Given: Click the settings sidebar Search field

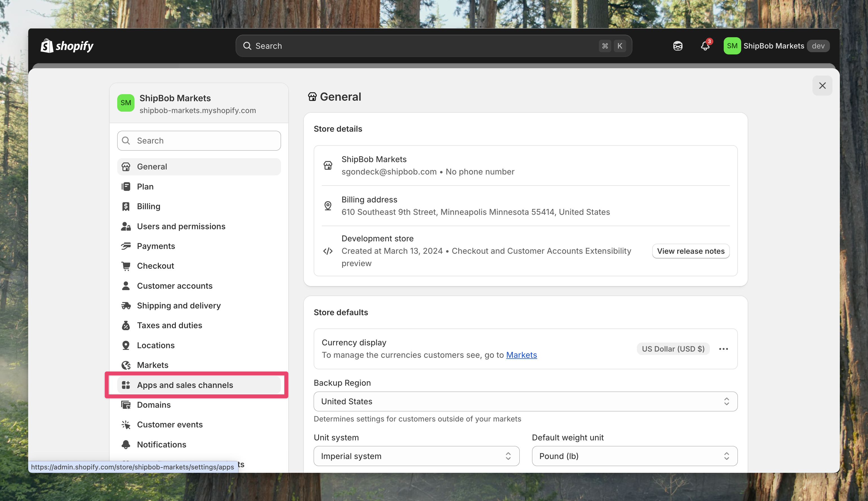Looking at the screenshot, I should coord(199,141).
